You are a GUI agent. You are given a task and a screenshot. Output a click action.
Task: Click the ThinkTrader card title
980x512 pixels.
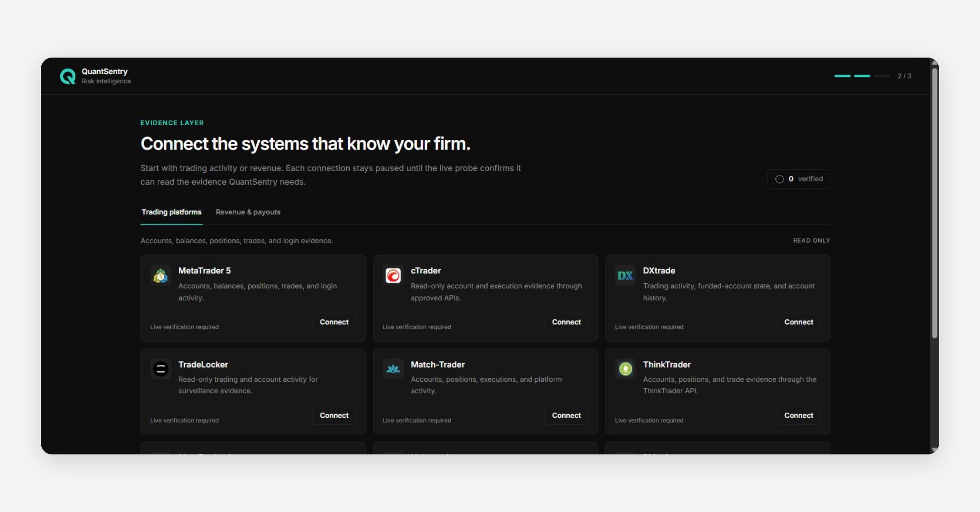pos(667,365)
